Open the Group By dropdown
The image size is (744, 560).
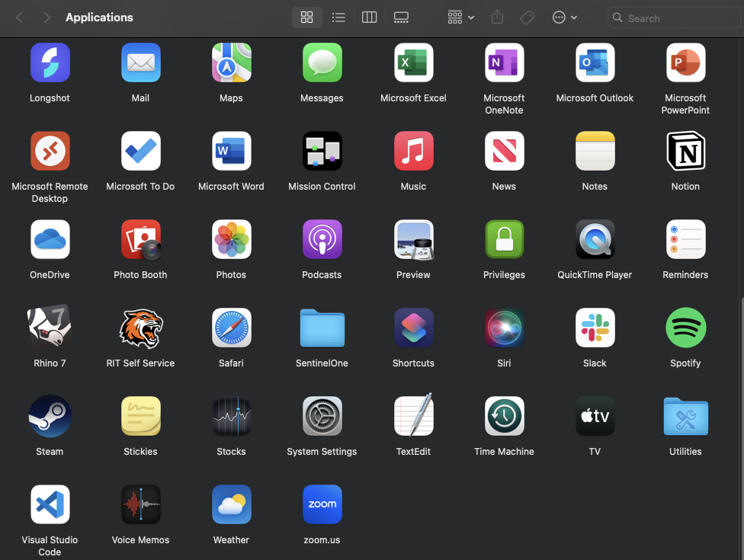tap(460, 18)
